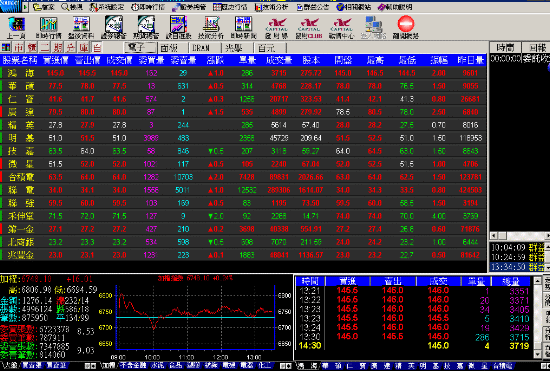This screenshot has height=371, width=550.
Task: Toggle the 市 market filter button
Action: tap(19, 47)
